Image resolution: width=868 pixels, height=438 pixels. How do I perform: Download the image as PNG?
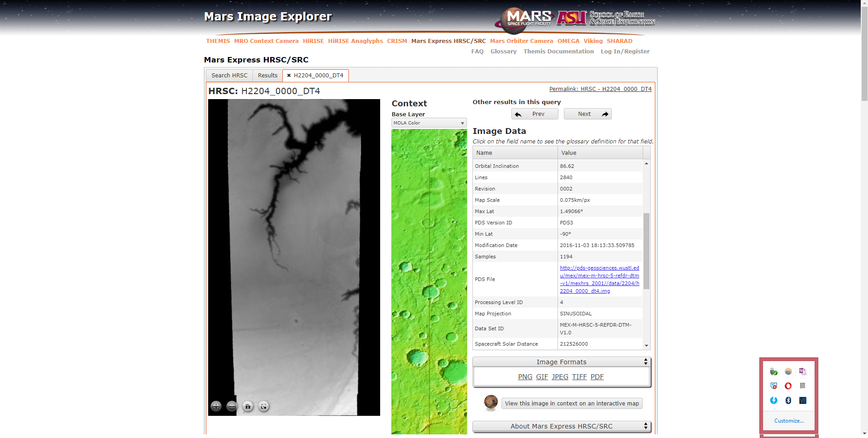click(x=525, y=377)
